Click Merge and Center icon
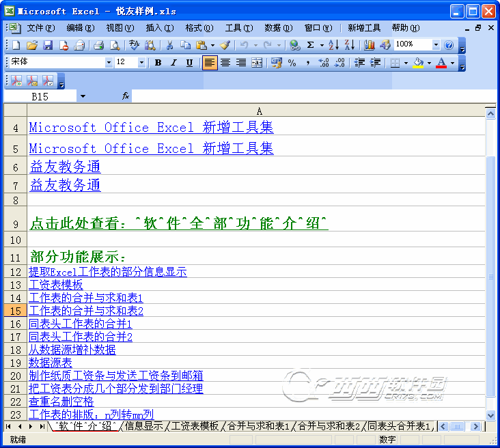Viewport: 500px width, 448px height. (x=257, y=63)
